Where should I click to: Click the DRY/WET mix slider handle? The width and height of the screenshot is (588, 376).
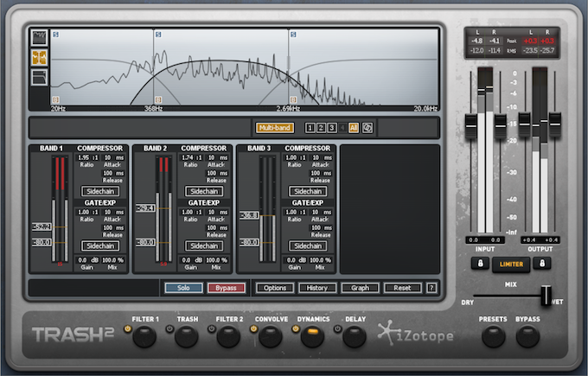[546, 296]
